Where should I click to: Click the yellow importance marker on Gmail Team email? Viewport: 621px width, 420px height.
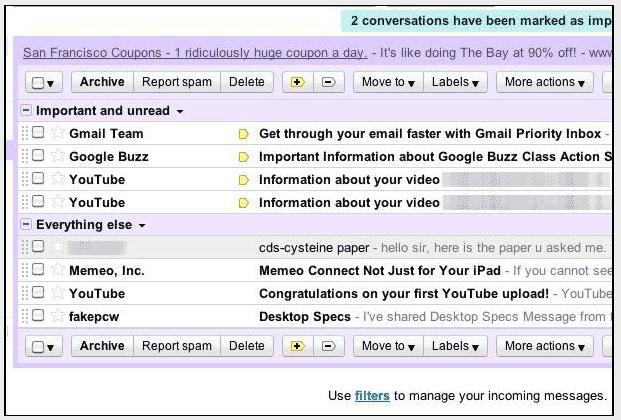(x=242, y=134)
